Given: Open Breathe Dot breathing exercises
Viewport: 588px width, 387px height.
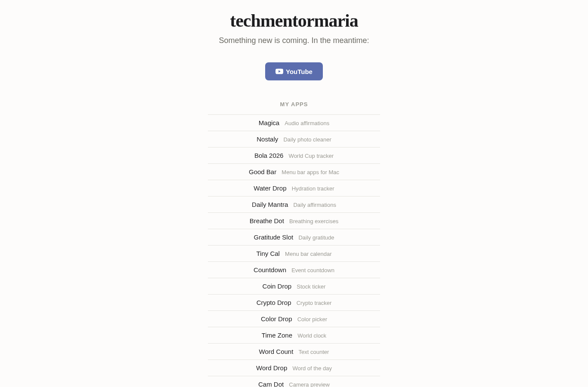Looking at the screenshot, I should [294, 221].
